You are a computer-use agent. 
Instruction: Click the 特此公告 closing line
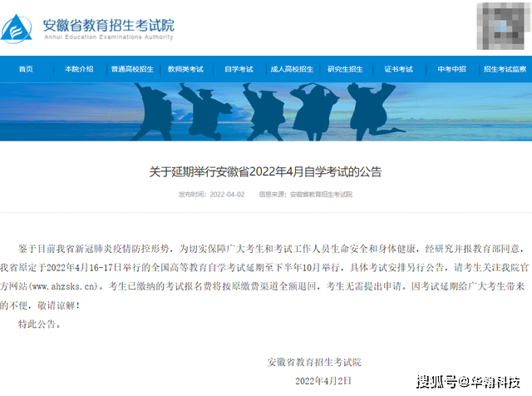[x=40, y=324]
